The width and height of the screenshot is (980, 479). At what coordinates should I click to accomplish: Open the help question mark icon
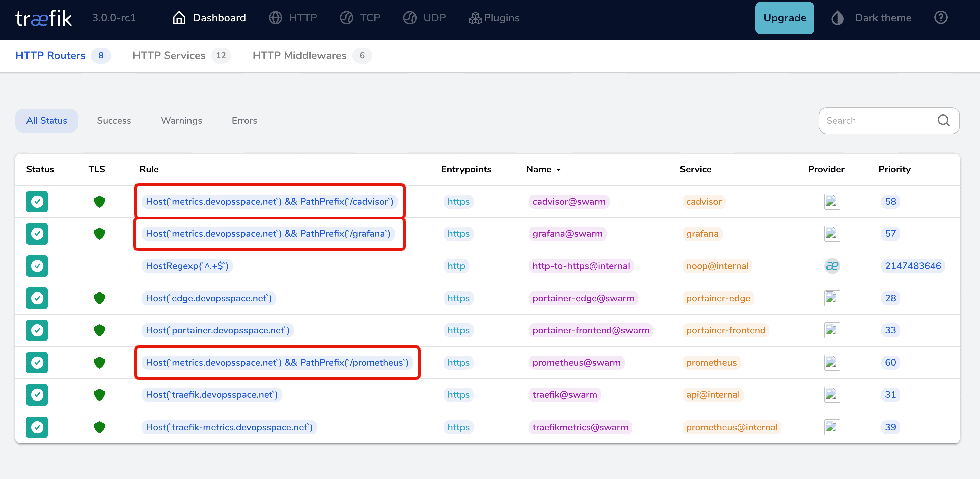(941, 18)
